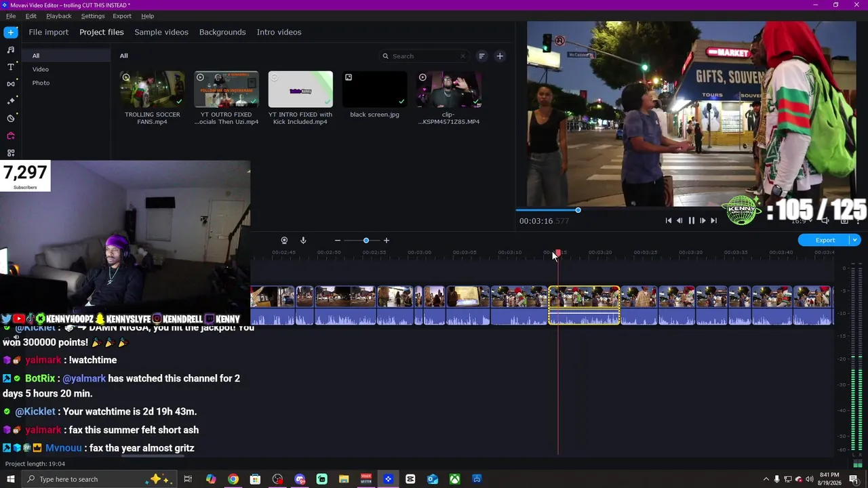Open CapCut from the taskbar
Image resolution: width=868 pixels, height=488 pixels.
410,479
